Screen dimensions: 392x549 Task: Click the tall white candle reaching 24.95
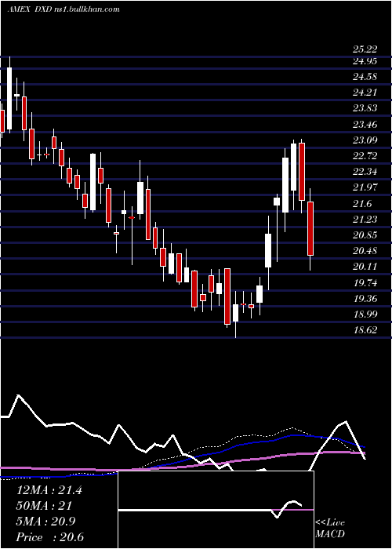(9, 98)
